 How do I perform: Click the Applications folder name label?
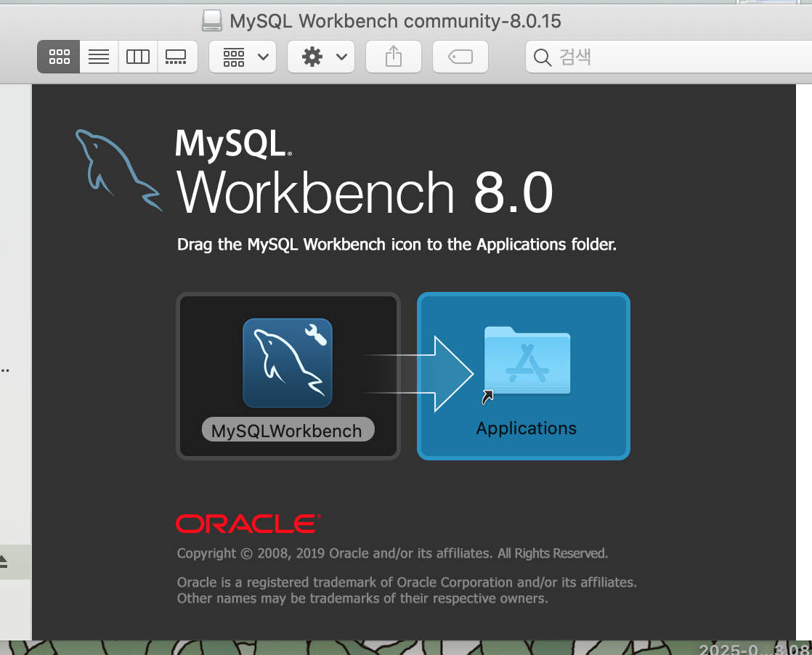(526, 428)
